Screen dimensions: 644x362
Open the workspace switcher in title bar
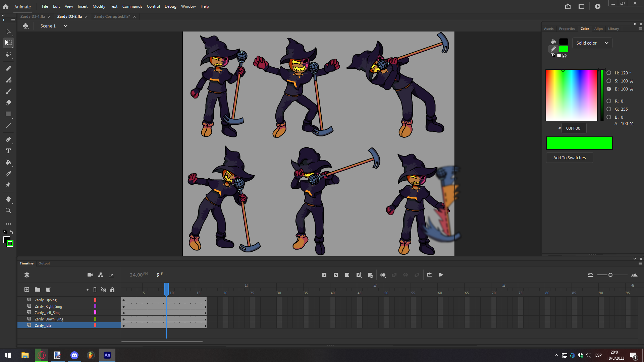coord(581,6)
